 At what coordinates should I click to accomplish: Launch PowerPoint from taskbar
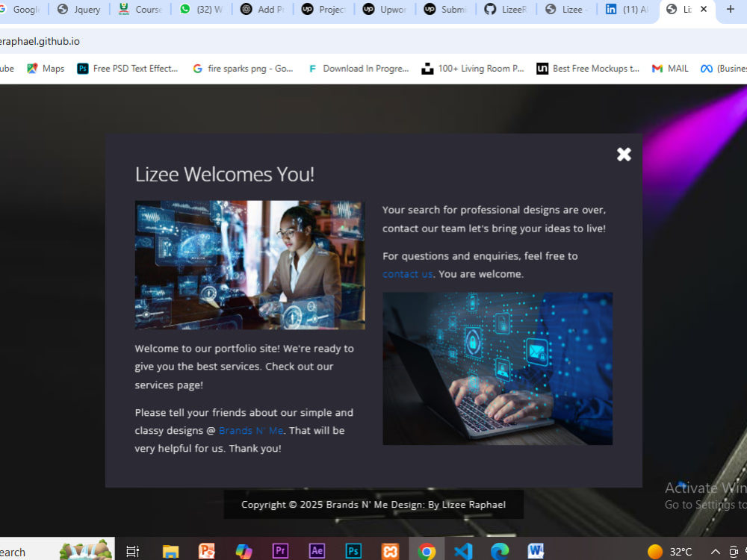(x=207, y=552)
